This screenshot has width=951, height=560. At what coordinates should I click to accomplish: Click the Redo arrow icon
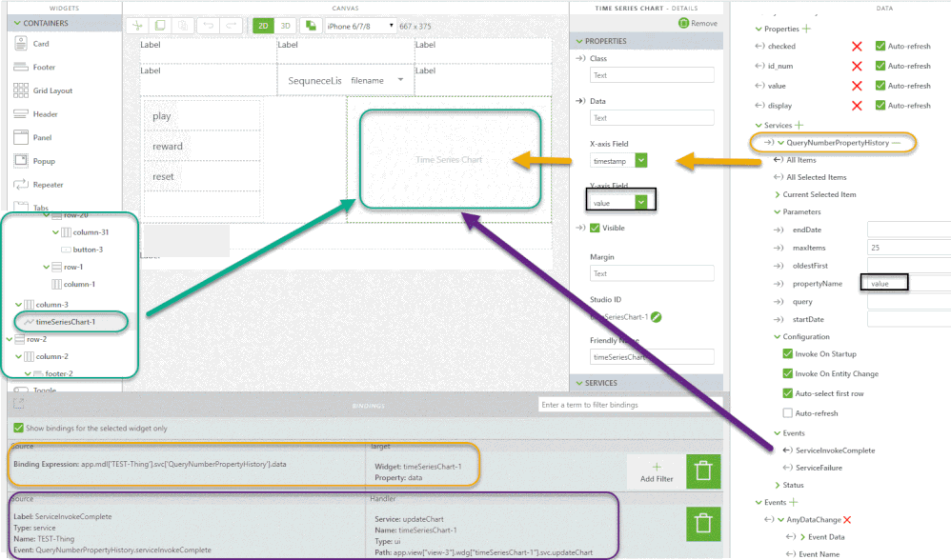pos(231,26)
